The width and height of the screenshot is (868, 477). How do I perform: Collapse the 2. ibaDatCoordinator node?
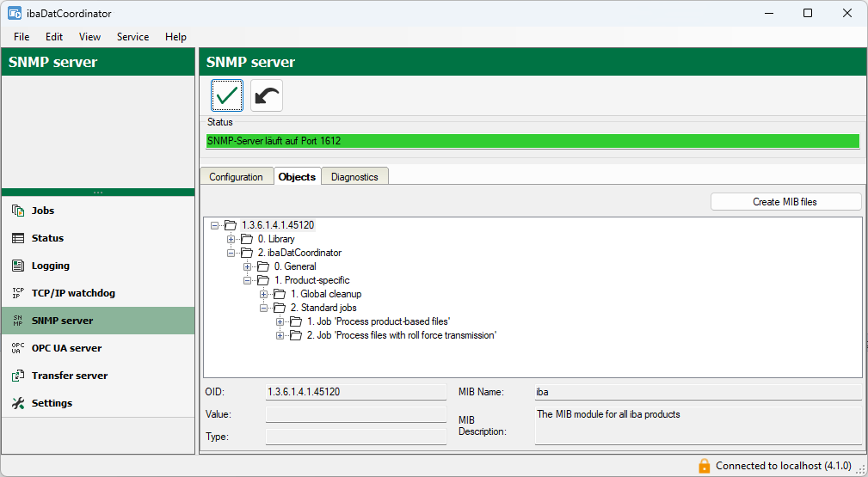231,253
